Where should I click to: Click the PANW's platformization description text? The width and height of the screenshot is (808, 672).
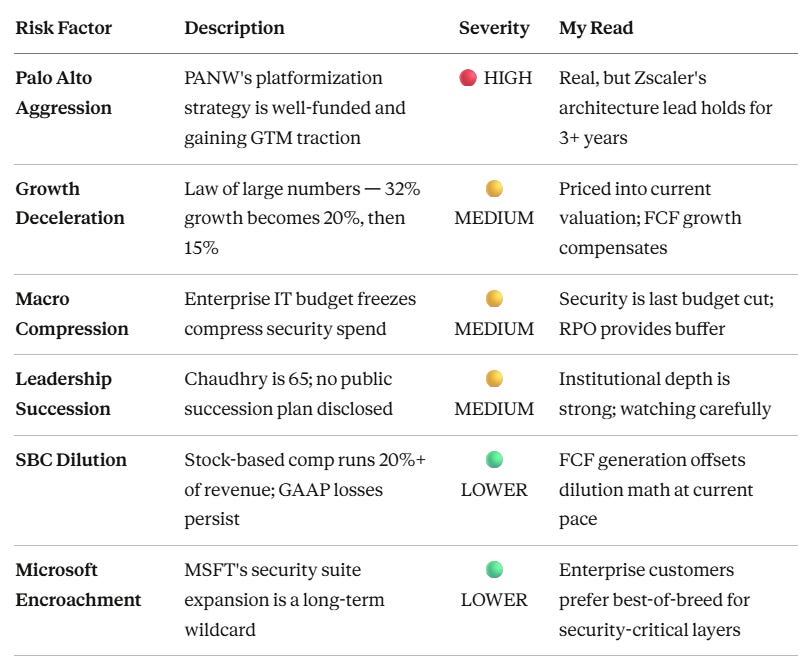[x=295, y=108]
